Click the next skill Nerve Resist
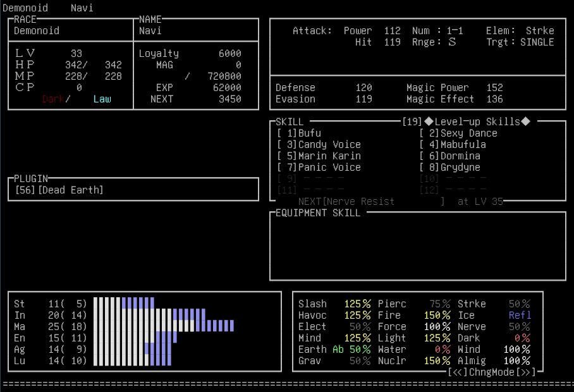 coord(360,201)
